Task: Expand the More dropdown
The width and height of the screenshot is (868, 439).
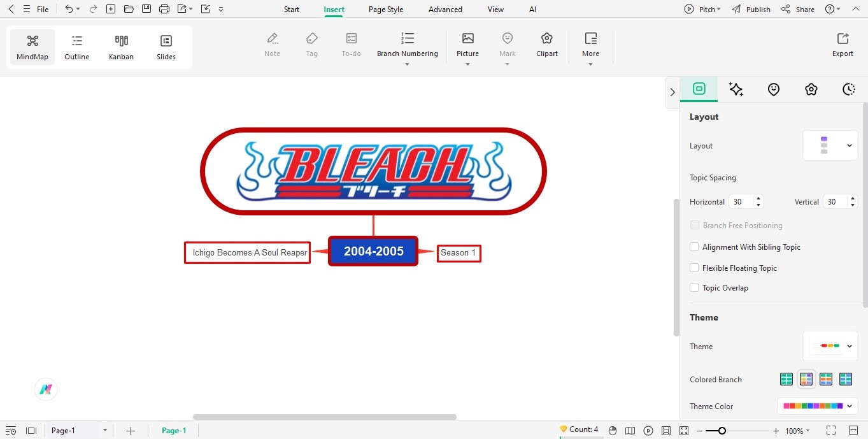Action: [590, 64]
